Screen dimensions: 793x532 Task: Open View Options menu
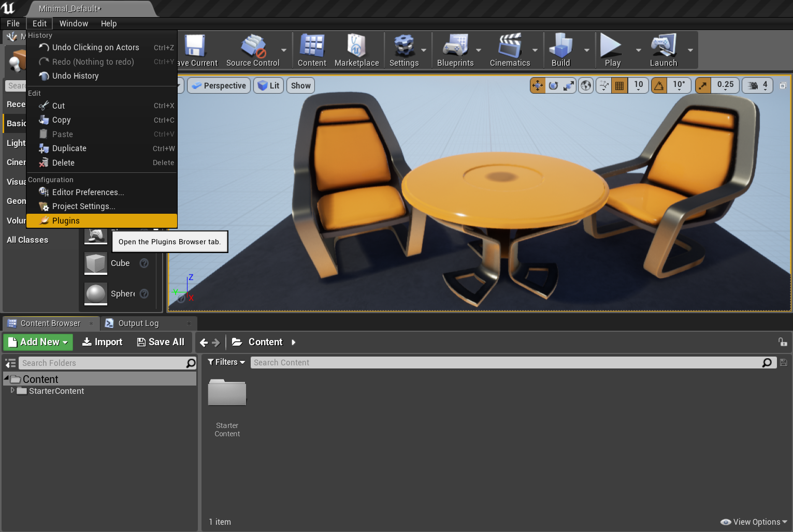click(754, 522)
